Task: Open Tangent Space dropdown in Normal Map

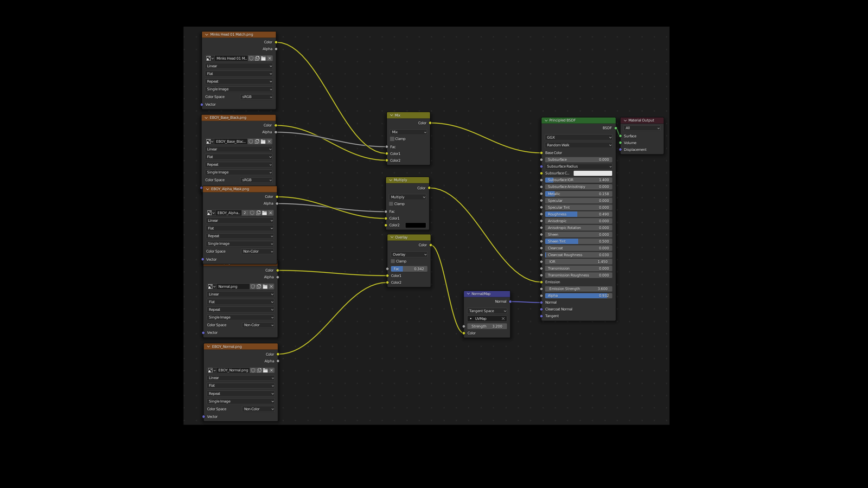Action: [x=487, y=311]
